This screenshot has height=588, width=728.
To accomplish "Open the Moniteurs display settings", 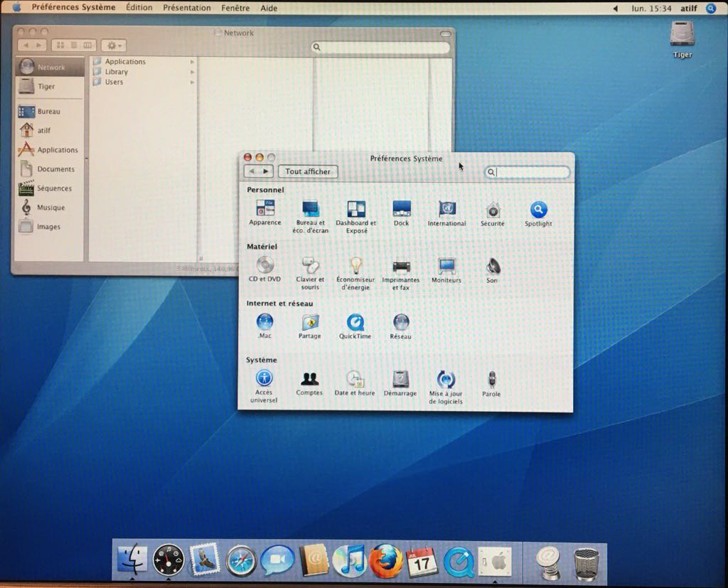I will 446,267.
